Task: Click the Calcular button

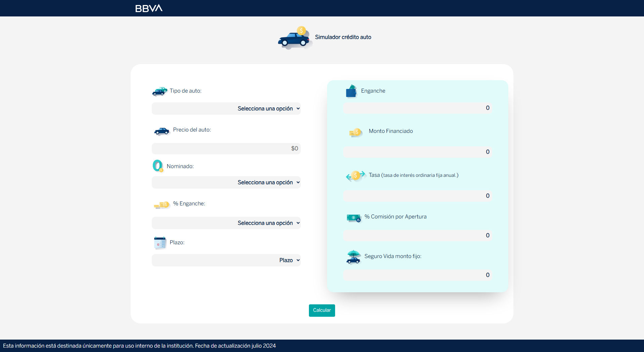Action: coord(322,310)
